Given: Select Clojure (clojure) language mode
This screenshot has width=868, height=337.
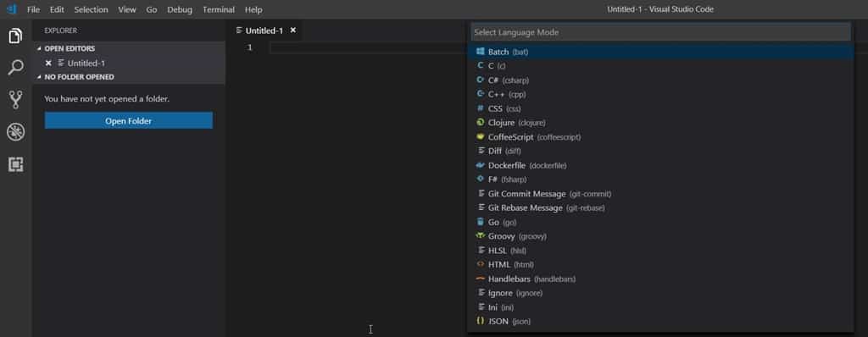Looking at the screenshot, I should (659, 122).
